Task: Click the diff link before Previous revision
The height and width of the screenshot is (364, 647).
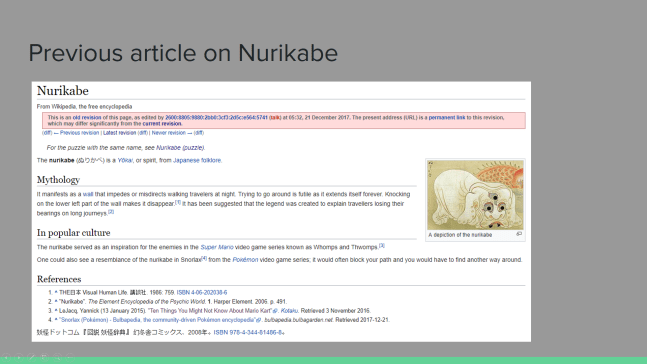Action: click(47, 133)
